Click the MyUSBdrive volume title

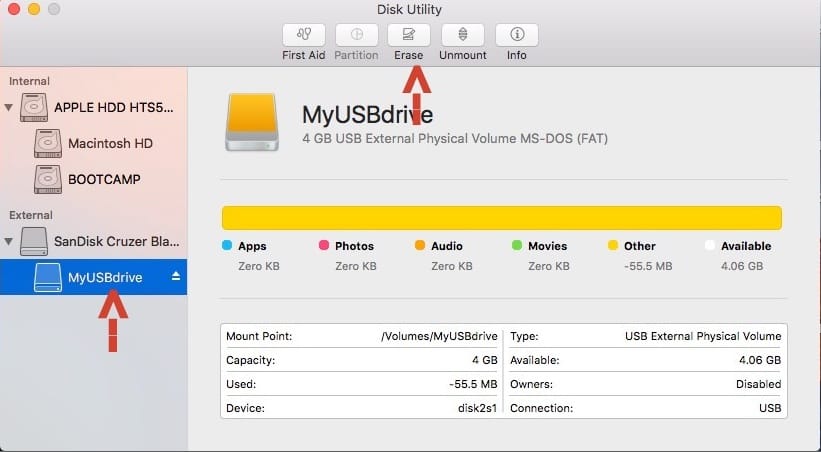(368, 115)
